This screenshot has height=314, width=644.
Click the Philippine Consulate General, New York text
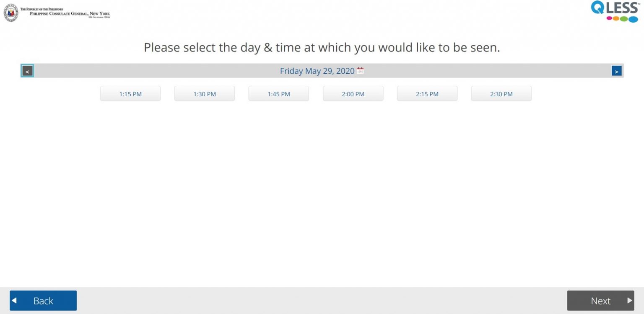[x=70, y=13]
